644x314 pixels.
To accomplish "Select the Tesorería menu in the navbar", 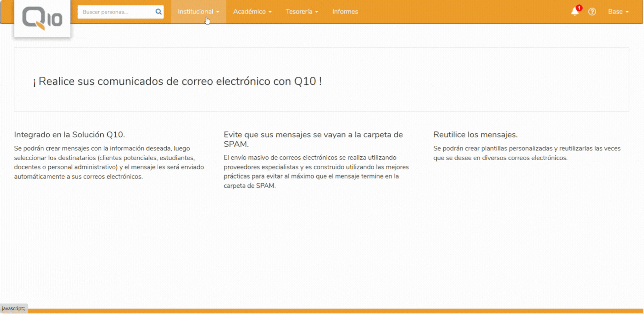I will [x=299, y=12].
